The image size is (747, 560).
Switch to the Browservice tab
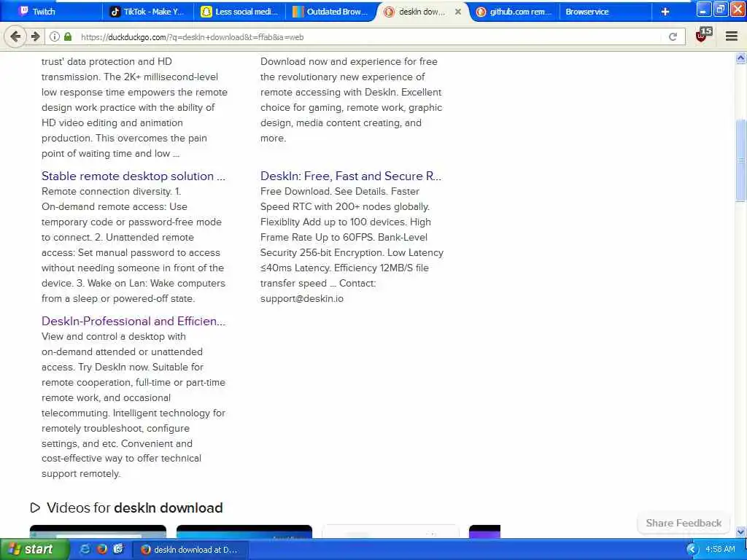tap(605, 12)
